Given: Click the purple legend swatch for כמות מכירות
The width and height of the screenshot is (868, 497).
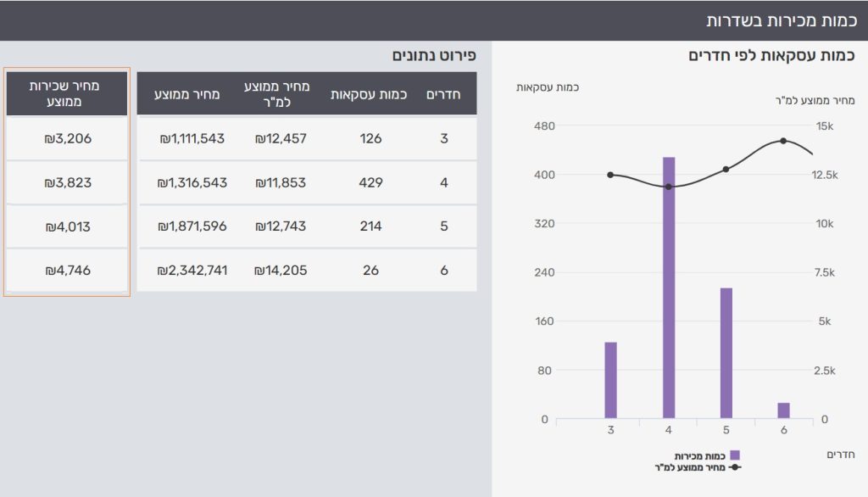Looking at the screenshot, I should click(734, 455).
